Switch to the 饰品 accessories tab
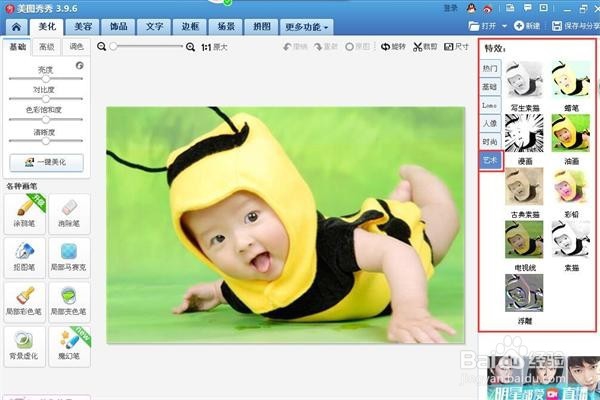The height and width of the screenshot is (400, 600). (119, 27)
